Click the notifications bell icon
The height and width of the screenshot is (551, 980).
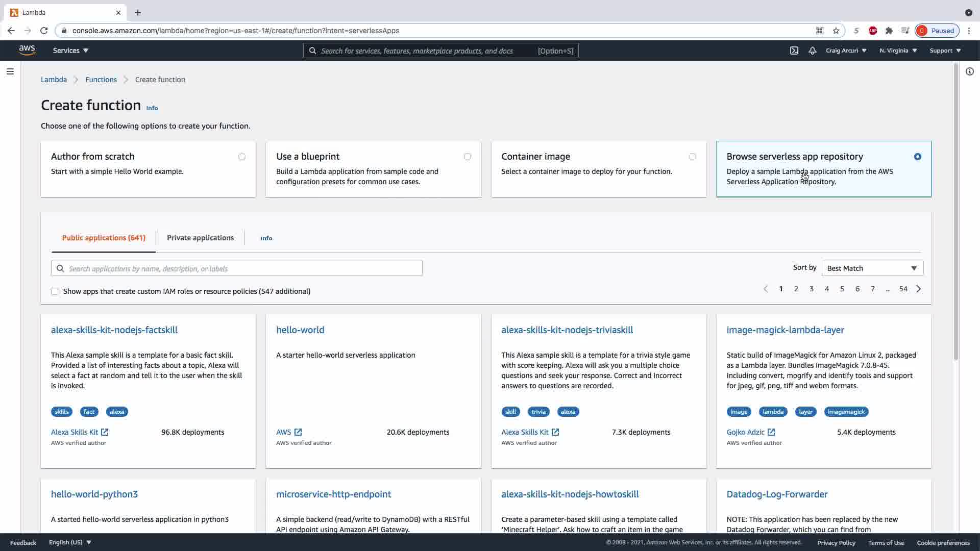(812, 51)
